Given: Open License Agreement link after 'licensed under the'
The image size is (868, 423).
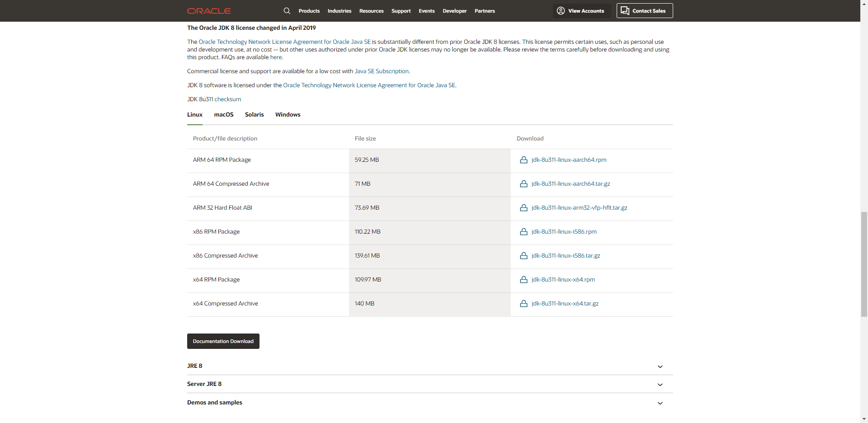Looking at the screenshot, I should pyautogui.click(x=369, y=85).
